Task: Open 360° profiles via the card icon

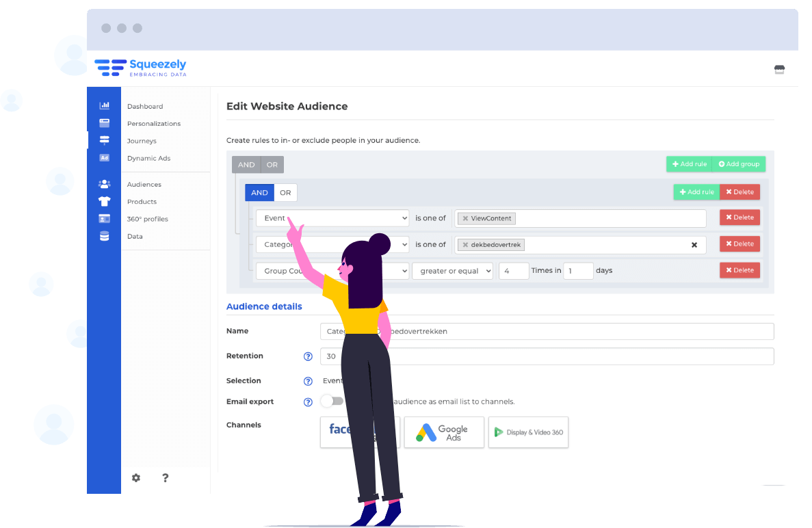Action: click(x=104, y=218)
